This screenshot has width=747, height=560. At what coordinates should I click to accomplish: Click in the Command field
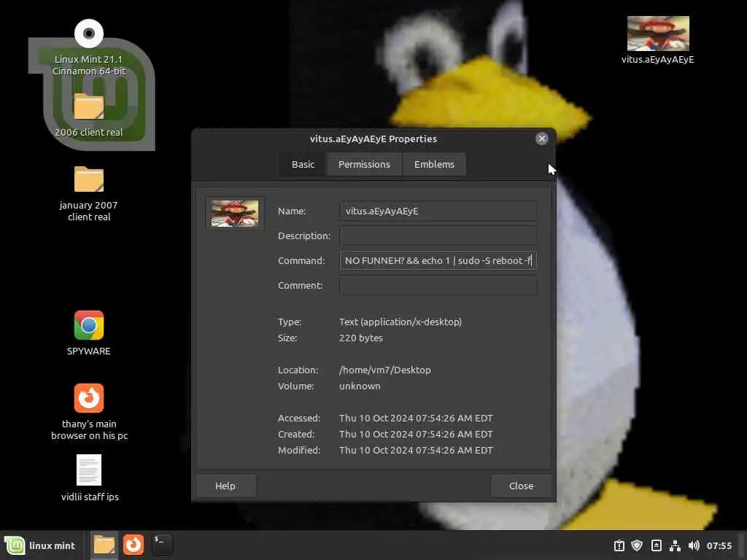click(438, 260)
